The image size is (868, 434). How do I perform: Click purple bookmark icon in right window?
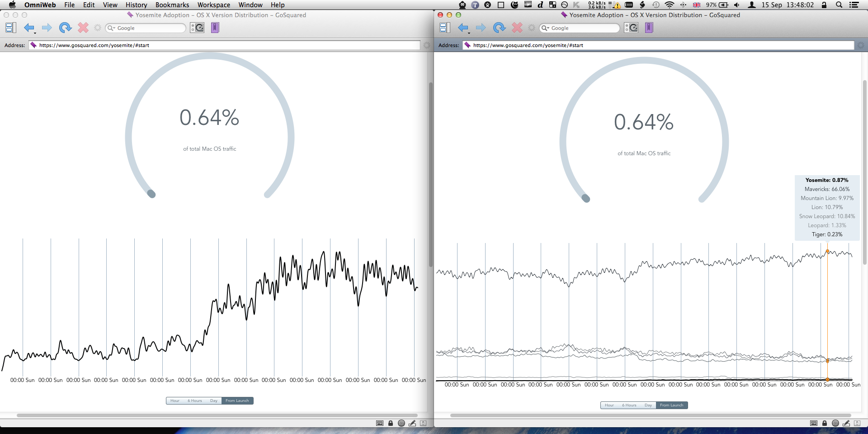649,28
